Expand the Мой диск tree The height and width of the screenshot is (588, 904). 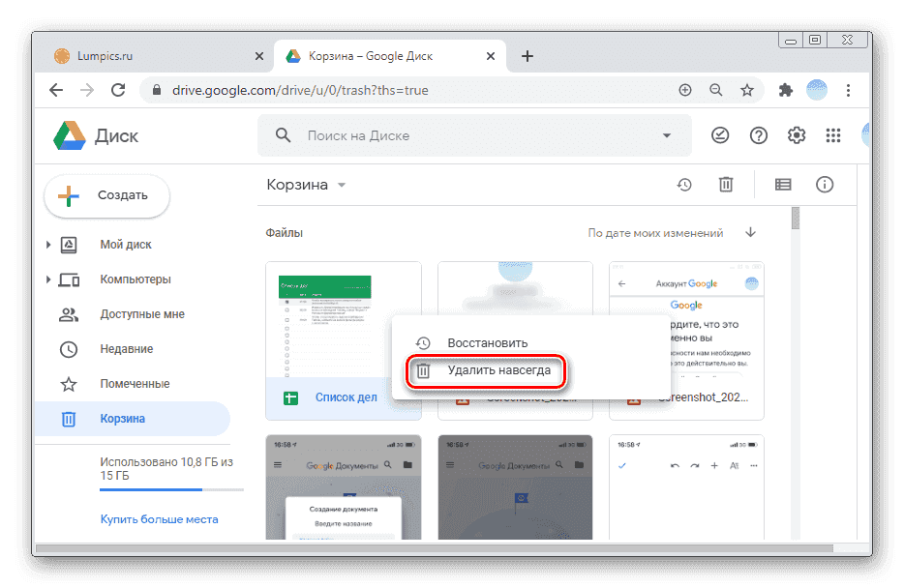point(48,246)
